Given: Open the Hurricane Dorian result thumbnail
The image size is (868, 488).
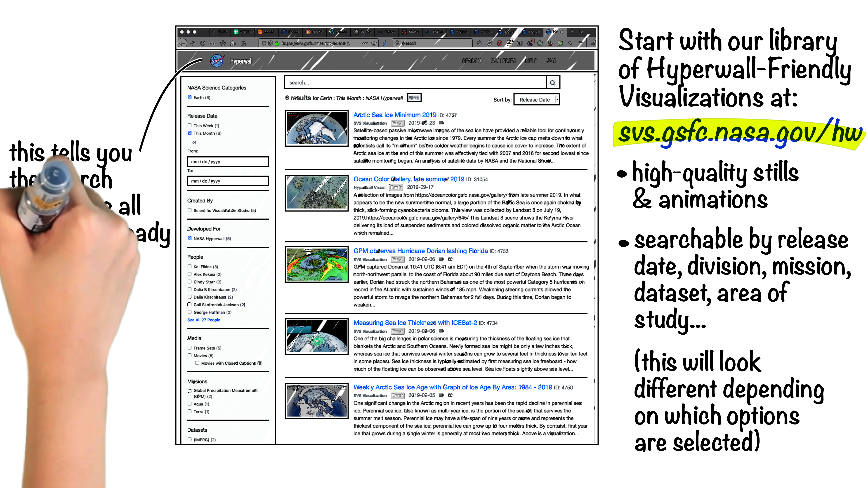Looking at the screenshot, I should [x=316, y=264].
